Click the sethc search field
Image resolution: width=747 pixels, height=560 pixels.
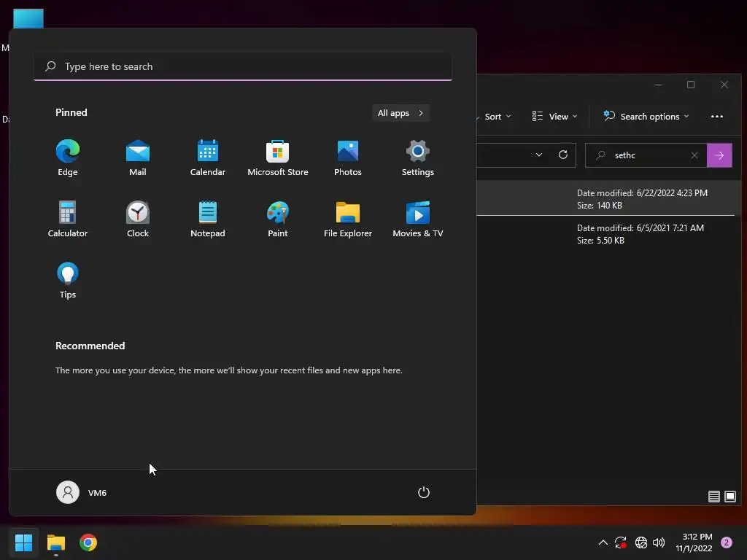[x=646, y=155]
